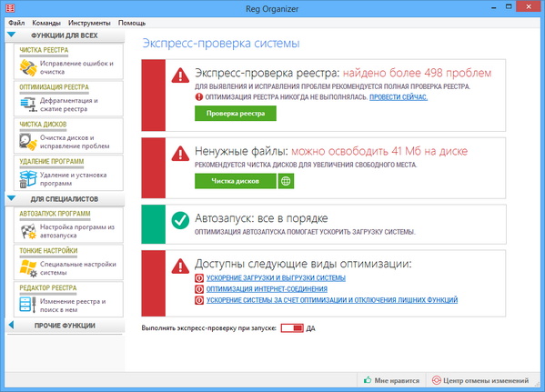The height and width of the screenshot is (392, 545).
Task: Select Настройка программ из автозапуска text
Action: coord(77,231)
